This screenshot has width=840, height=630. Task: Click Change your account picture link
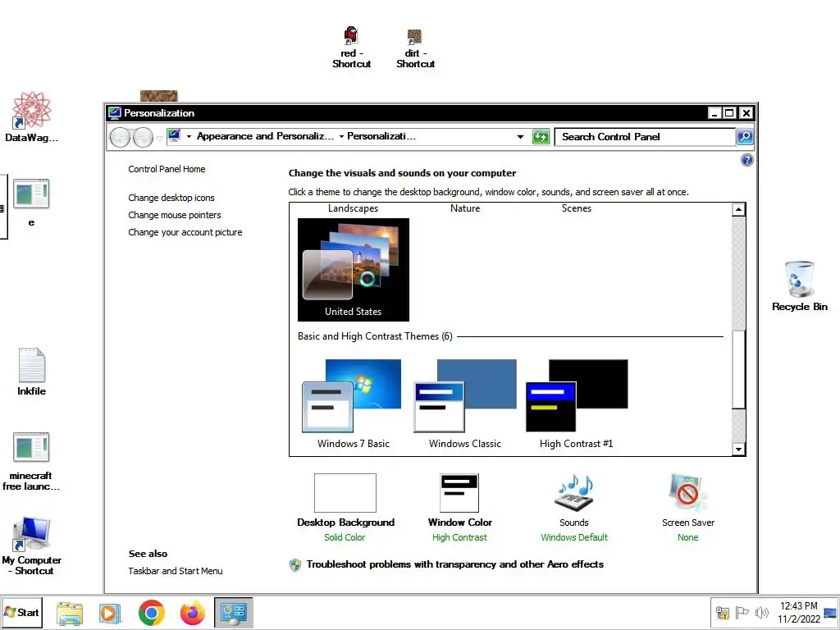[185, 232]
